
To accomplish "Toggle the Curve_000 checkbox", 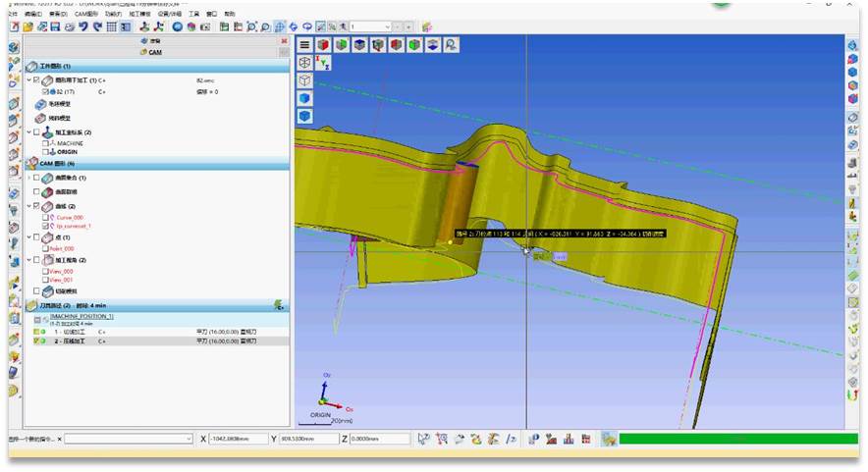I will (x=46, y=218).
